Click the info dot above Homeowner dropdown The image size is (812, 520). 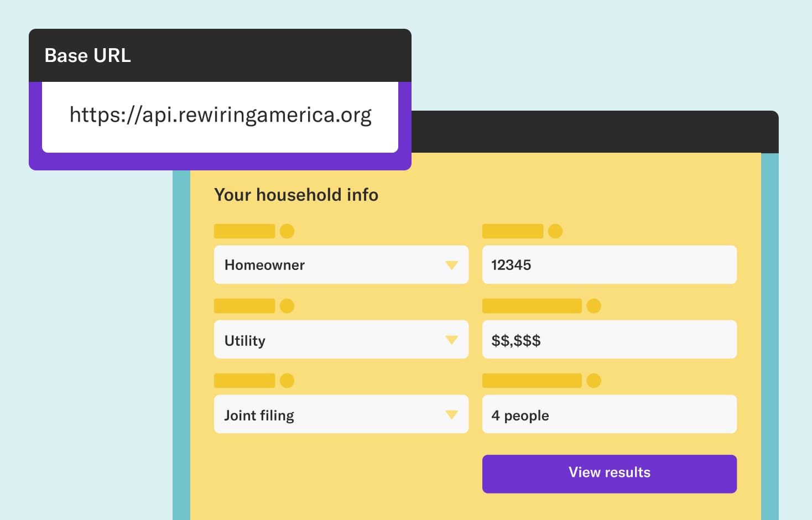tap(287, 231)
